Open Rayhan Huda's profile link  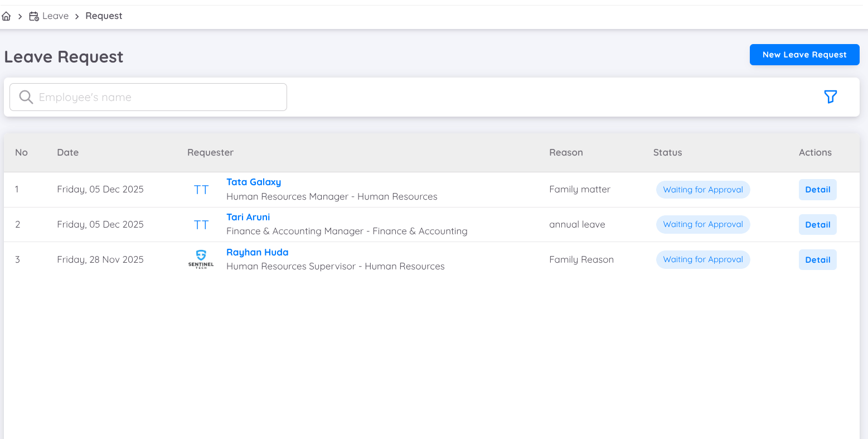(x=257, y=252)
